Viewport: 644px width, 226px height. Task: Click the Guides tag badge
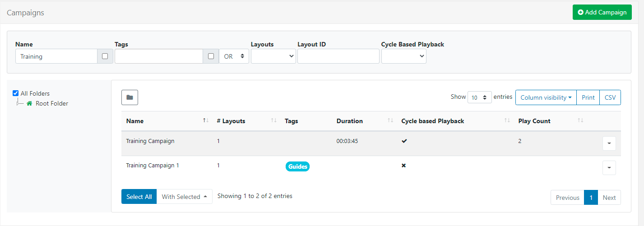coord(297,166)
